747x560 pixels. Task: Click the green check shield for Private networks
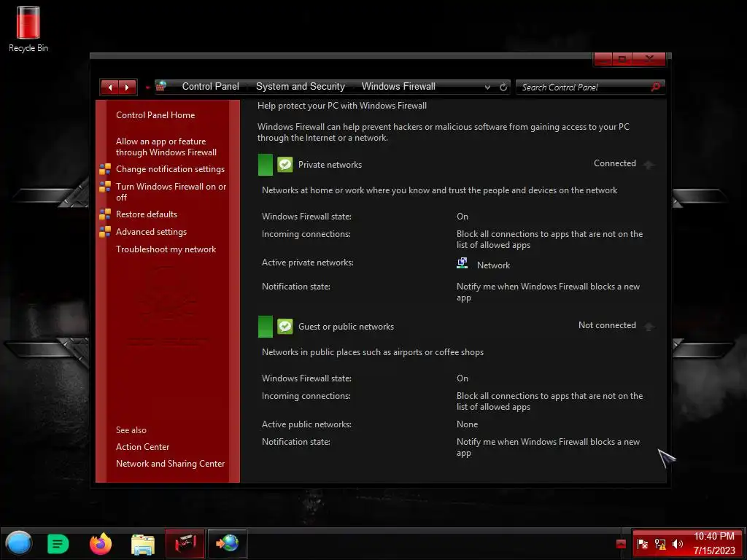pyautogui.click(x=285, y=165)
